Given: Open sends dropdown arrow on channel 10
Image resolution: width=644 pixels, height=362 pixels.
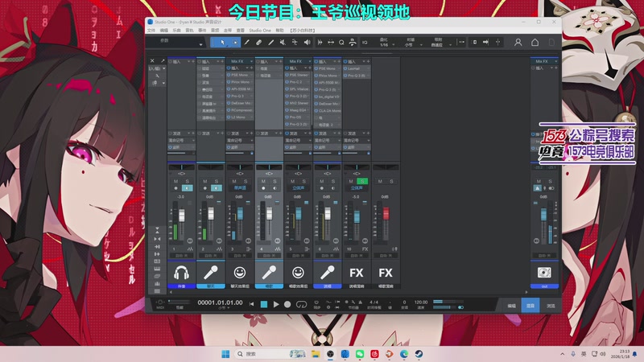Looking at the screenshot, I should (364, 134).
